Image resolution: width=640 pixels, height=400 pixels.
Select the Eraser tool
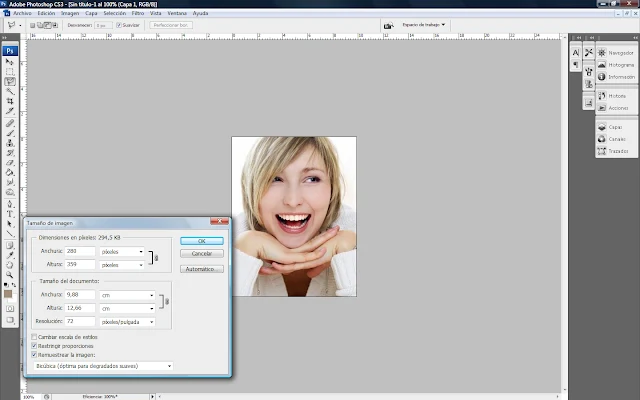(10, 162)
